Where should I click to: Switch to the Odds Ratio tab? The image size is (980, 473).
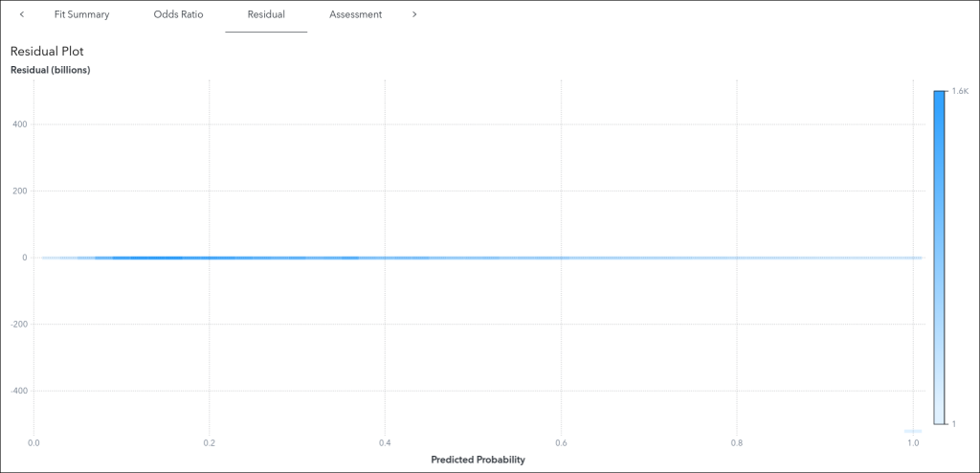tap(178, 14)
